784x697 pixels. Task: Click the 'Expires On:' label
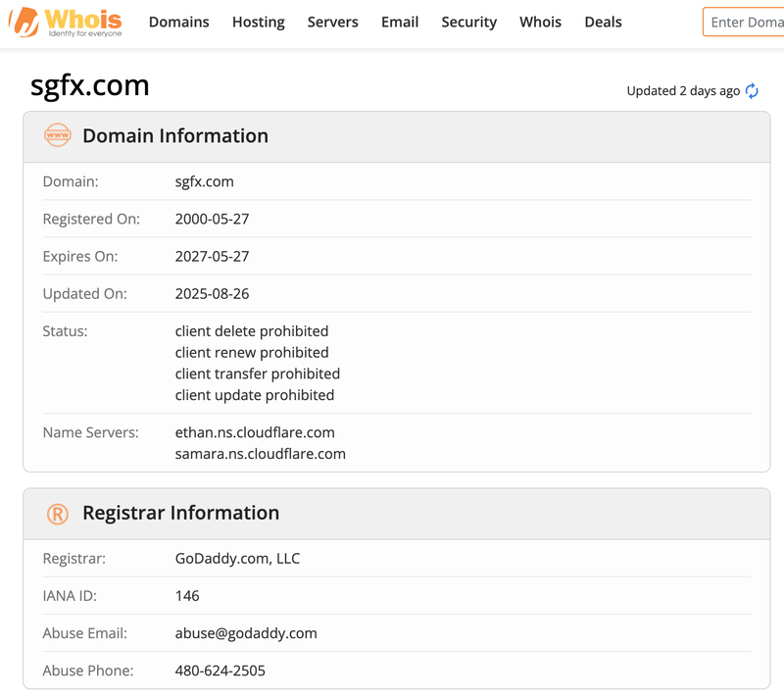[80, 257]
